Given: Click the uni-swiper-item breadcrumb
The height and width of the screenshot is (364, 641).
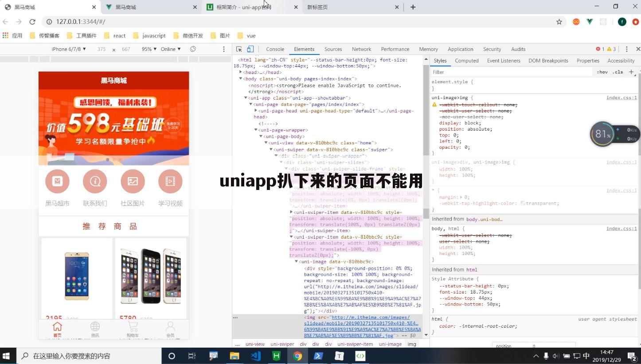Looking at the screenshot, I should click(355, 344).
